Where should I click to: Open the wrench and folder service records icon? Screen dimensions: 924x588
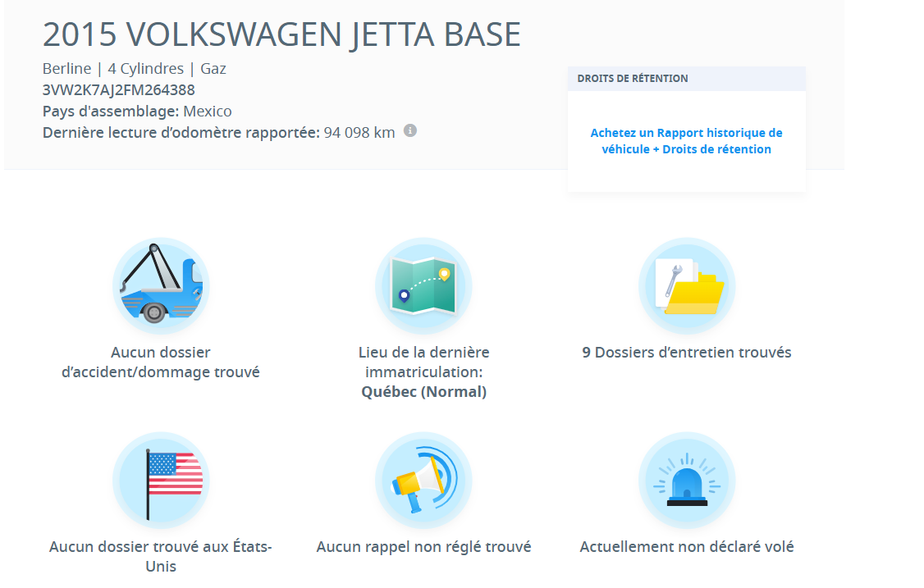[x=687, y=285]
